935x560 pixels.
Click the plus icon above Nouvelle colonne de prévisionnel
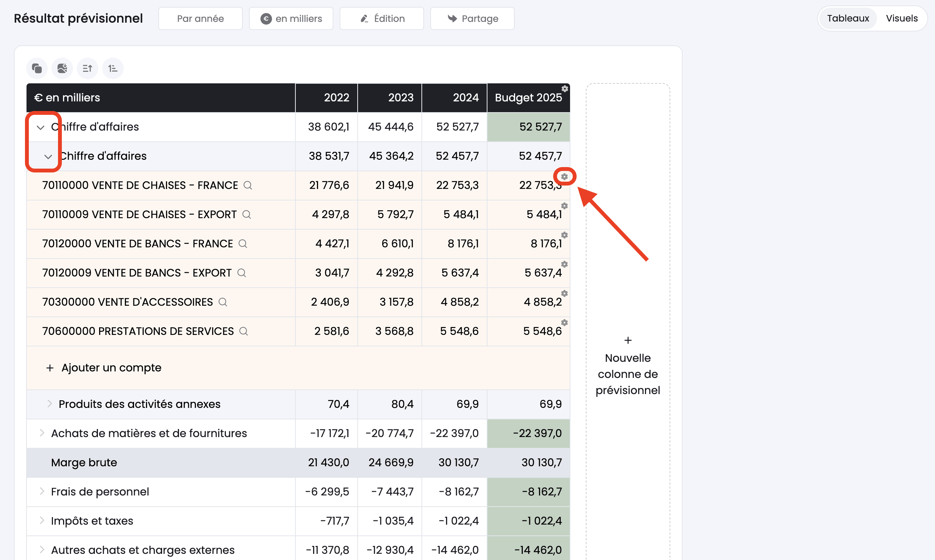628,340
